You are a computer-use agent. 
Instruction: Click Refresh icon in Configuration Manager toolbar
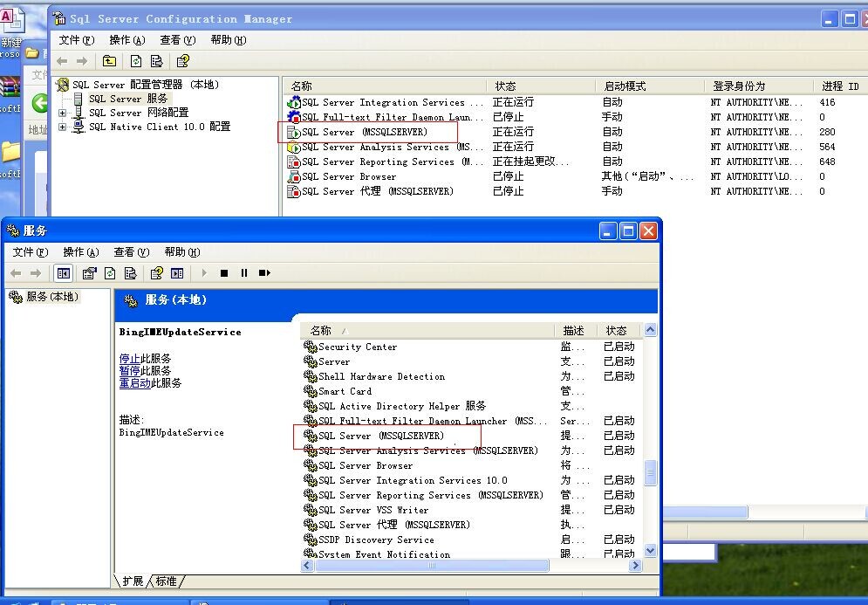pos(135,61)
